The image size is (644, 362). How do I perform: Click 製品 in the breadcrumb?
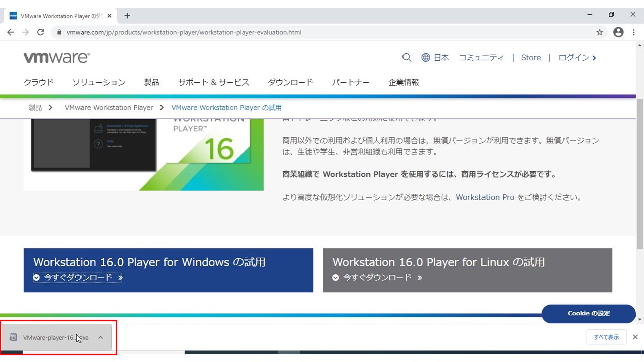coord(35,108)
